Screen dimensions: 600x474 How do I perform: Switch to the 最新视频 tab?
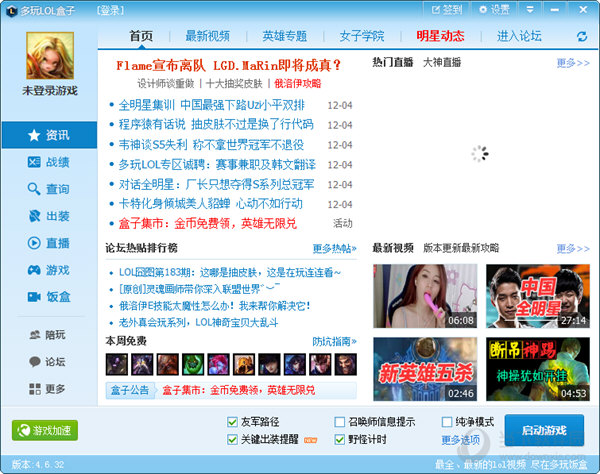207,36
